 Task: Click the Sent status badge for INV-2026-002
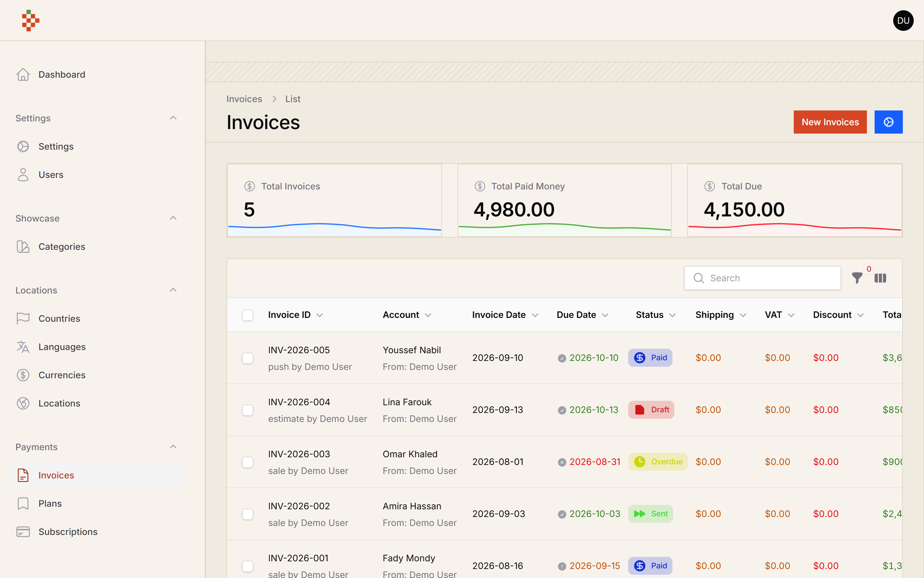(x=650, y=514)
